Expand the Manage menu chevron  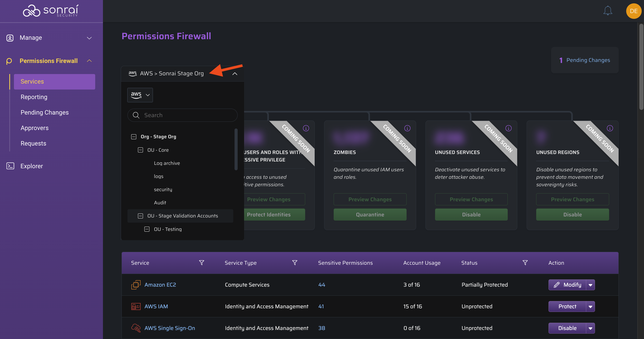(x=89, y=38)
